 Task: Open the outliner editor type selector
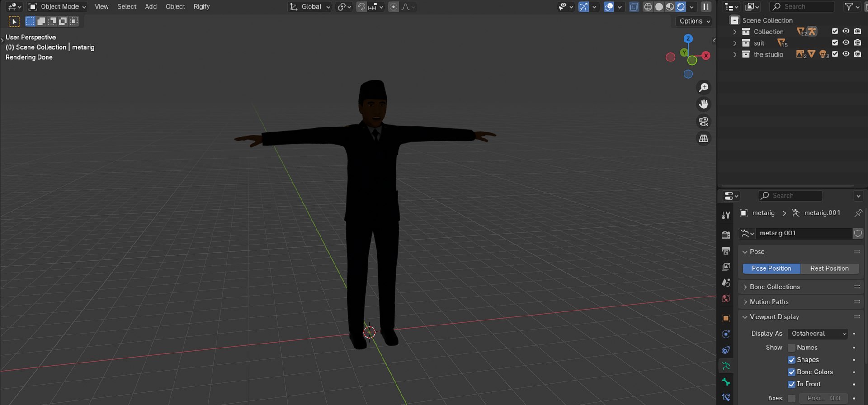point(731,6)
